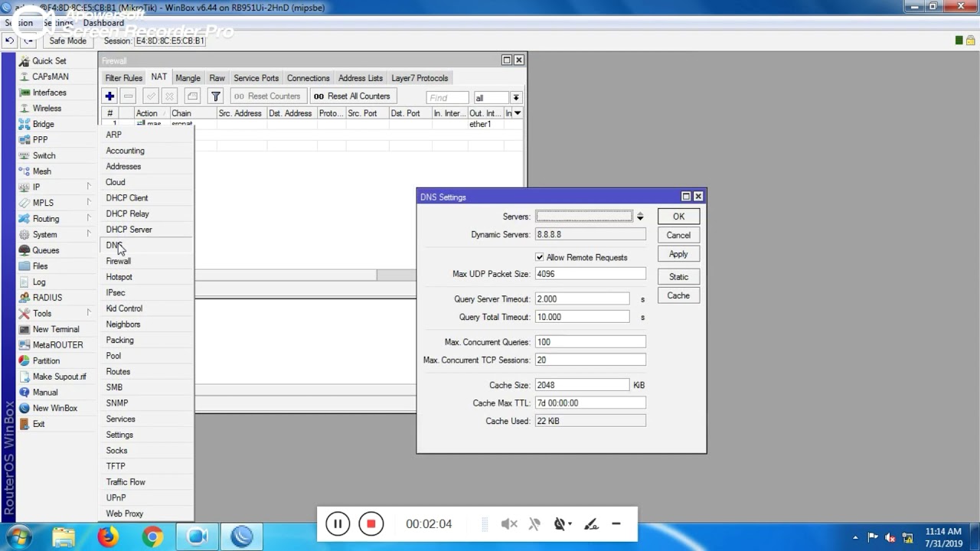Open CAPsMAN from the sidebar

click(x=51, y=77)
